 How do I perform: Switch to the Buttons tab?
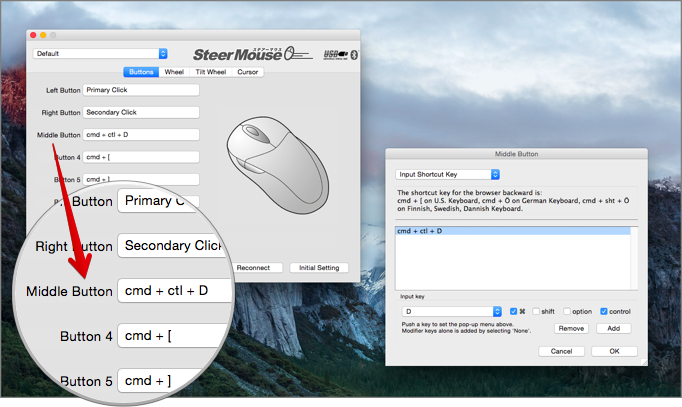click(x=141, y=72)
